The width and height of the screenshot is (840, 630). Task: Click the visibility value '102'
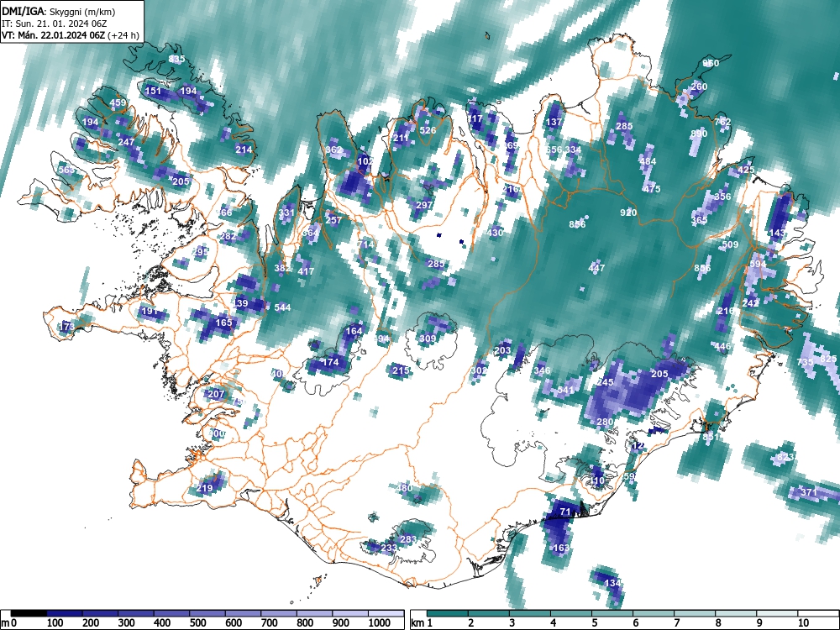365,161
